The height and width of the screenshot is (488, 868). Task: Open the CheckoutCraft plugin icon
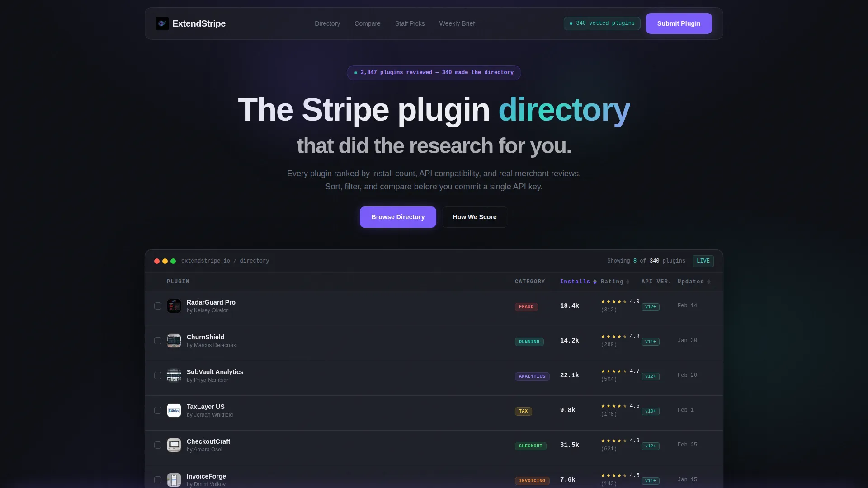[x=174, y=445]
